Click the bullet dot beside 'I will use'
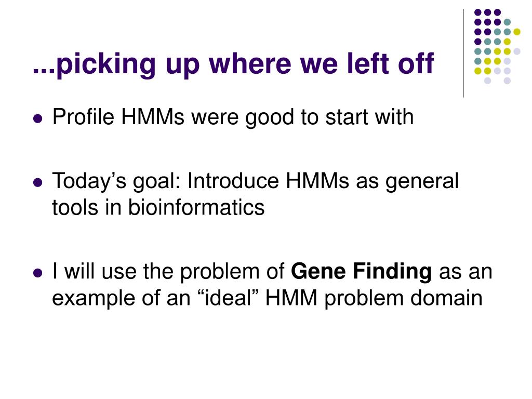This screenshot has width=532, height=399. click(x=38, y=273)
